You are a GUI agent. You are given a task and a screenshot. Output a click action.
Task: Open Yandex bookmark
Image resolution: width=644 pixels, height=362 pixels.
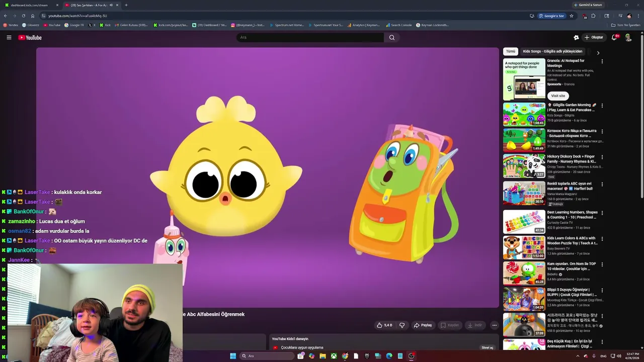(x=11, y=25)
